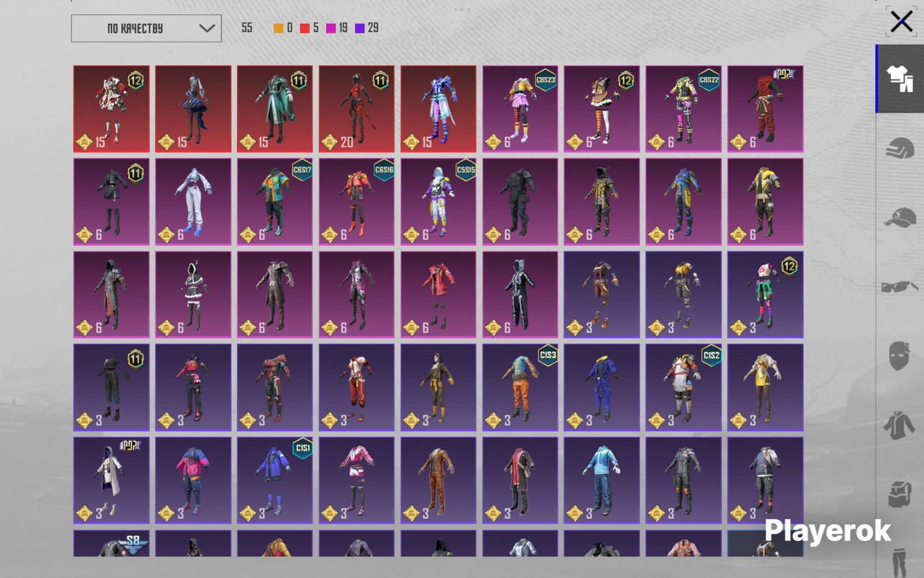The width and height of the screenshot is (924, 578).
Task: Open the glasses category in sidebar
Action: [900, 287]
